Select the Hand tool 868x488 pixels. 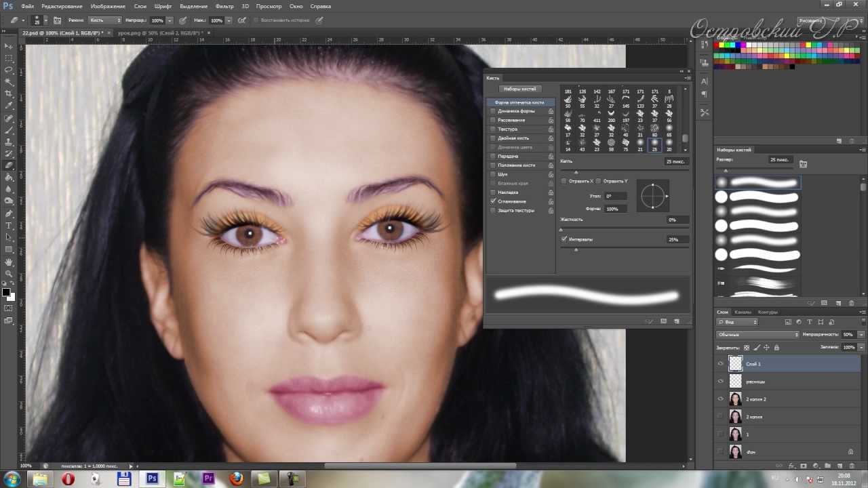click(9, 262)
